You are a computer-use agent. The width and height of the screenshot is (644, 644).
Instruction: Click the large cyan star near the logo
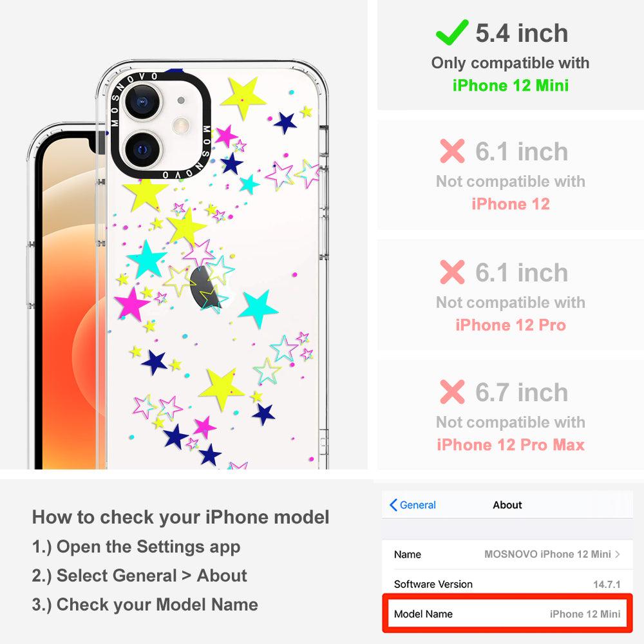pos(258,308)
